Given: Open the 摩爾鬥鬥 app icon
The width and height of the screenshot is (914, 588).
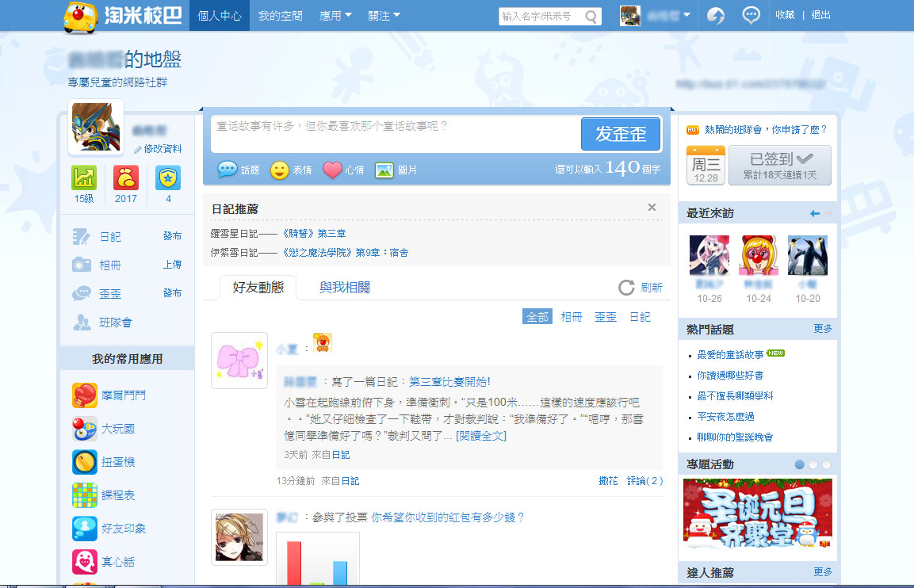Looking at the screenshot, I should coord(85,395).
